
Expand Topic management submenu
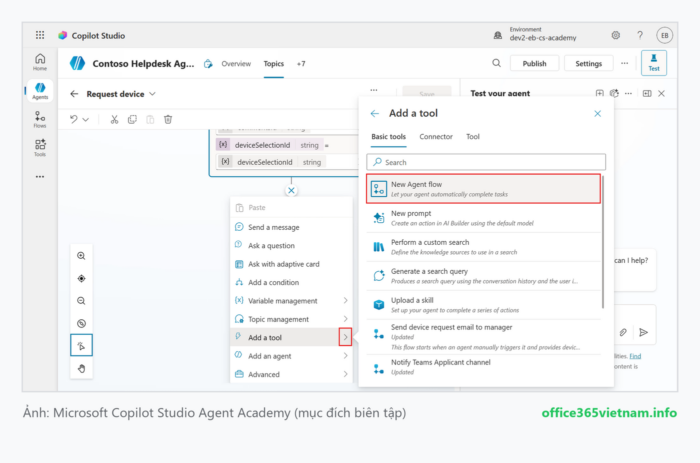(x=345, y=319)
